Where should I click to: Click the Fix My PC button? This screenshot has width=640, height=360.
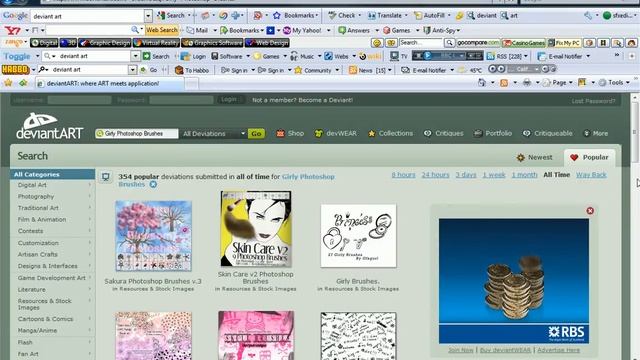[564, 42]
